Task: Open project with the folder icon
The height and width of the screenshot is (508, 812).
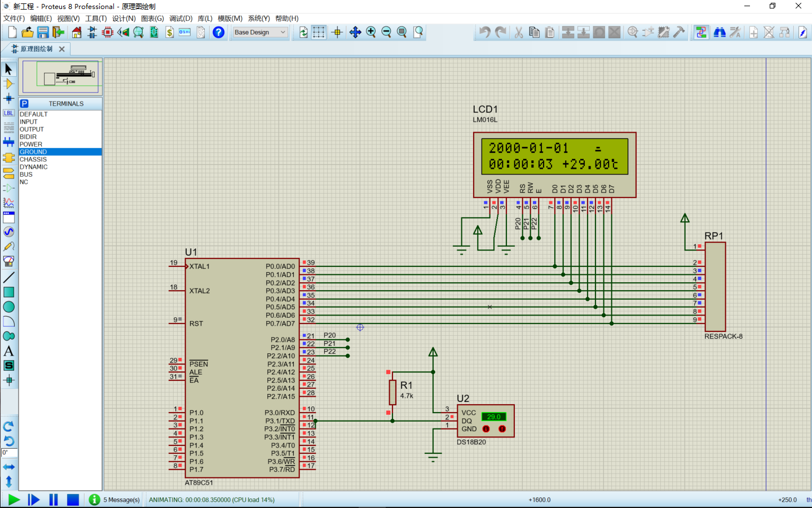Action: [x=28, y=32]
